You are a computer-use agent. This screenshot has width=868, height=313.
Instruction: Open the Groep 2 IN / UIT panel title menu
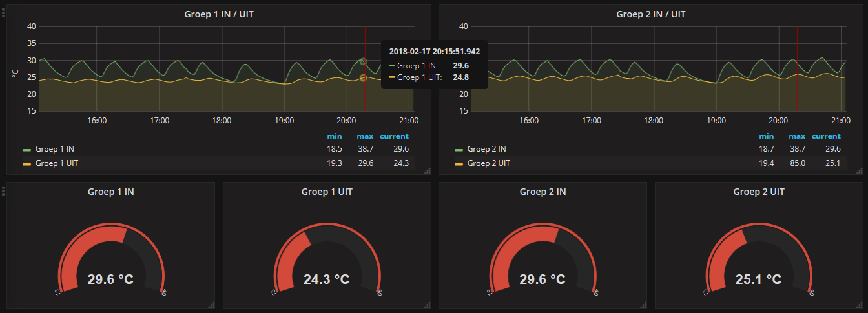[x=651, y=14]
